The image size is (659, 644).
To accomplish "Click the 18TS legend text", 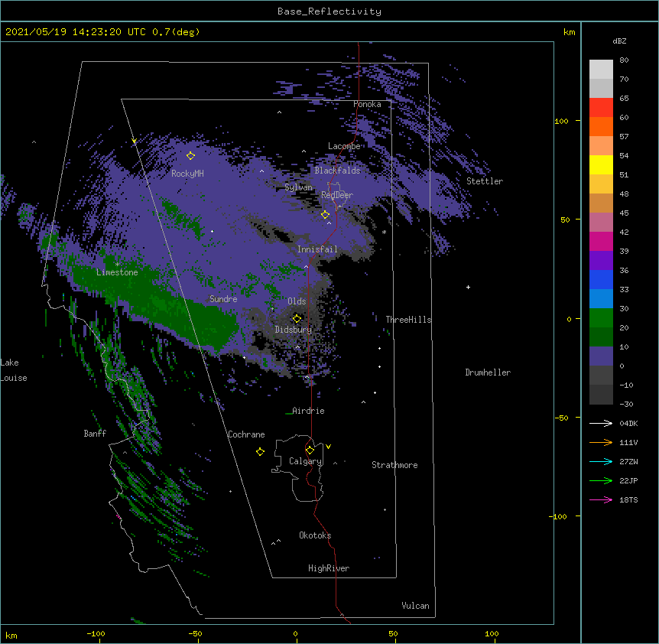I will coord(628,499).
